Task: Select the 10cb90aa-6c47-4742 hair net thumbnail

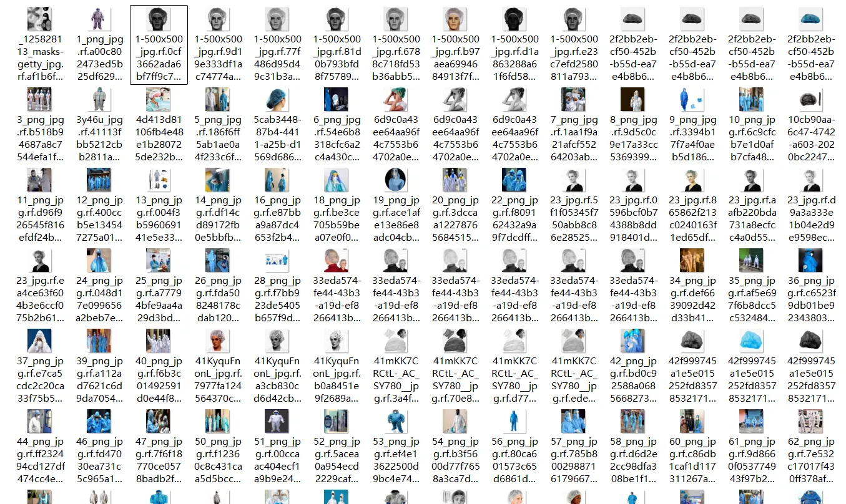Action: point(812,100)
